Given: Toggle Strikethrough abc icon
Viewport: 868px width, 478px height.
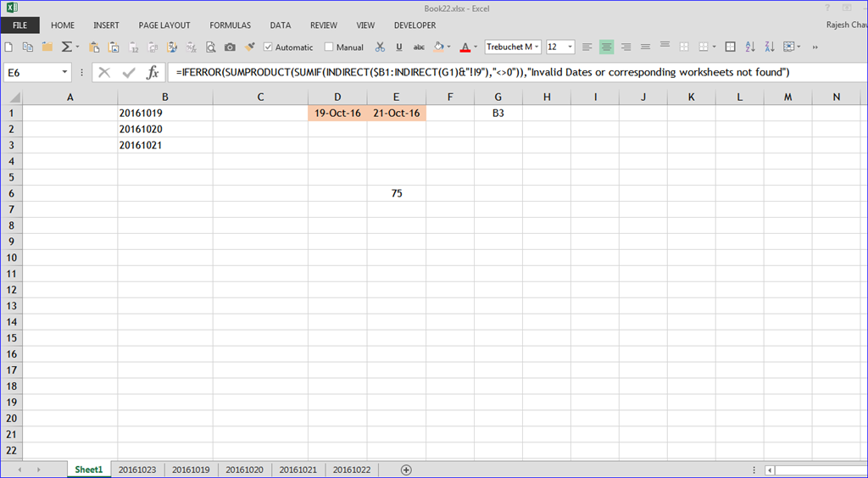Looking at the screenshot, I should (420, 47).
